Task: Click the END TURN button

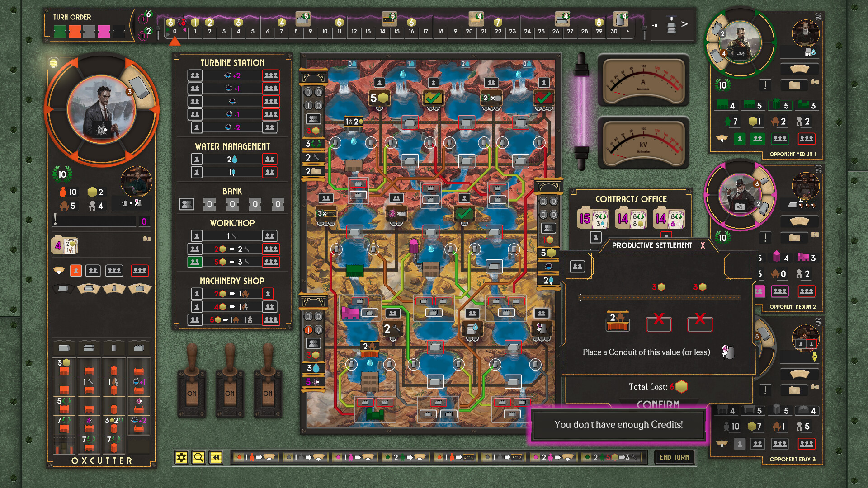Action: point(674,457)
